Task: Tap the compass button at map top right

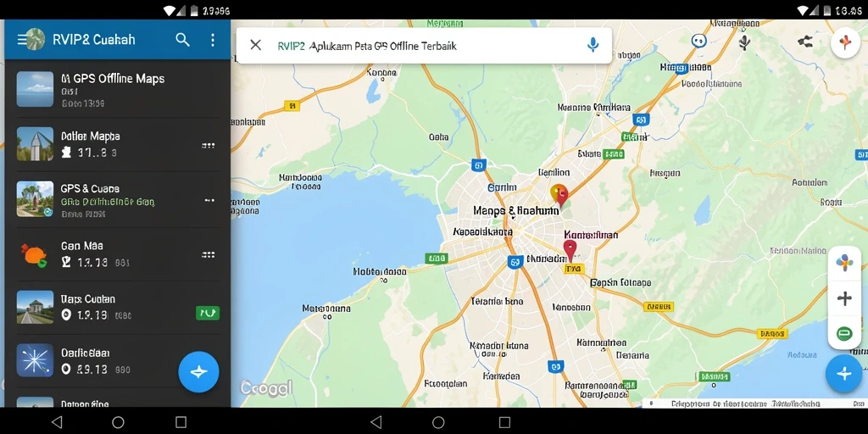Action: click(x=845, y=42)
